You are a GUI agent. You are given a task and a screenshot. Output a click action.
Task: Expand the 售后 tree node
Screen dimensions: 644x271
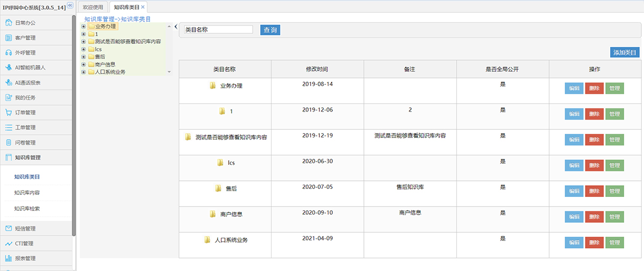coord(83,56)
